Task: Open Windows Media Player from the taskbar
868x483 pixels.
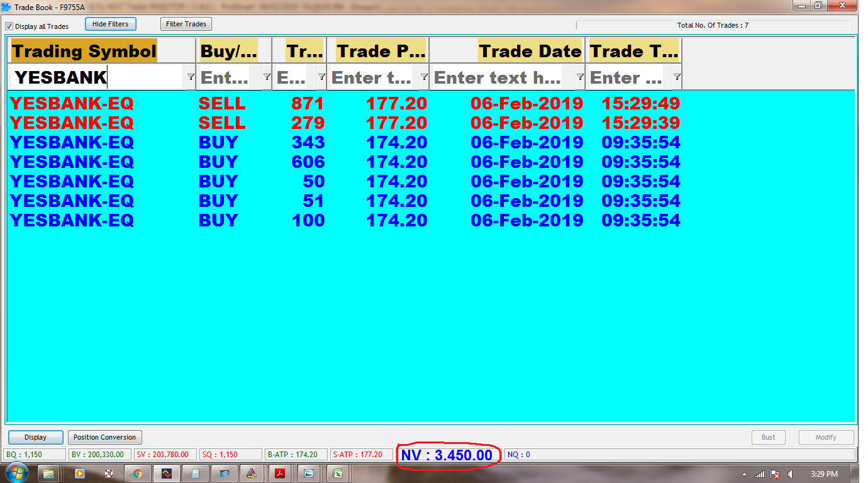Action: click(79, 474)
